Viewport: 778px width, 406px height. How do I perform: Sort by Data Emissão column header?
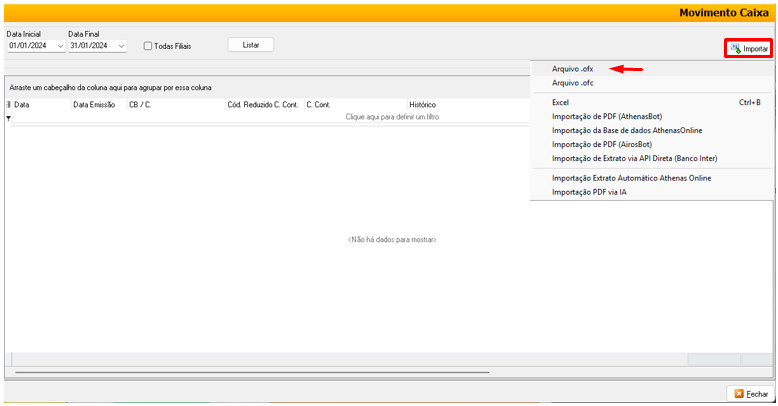tap(94, 104)
